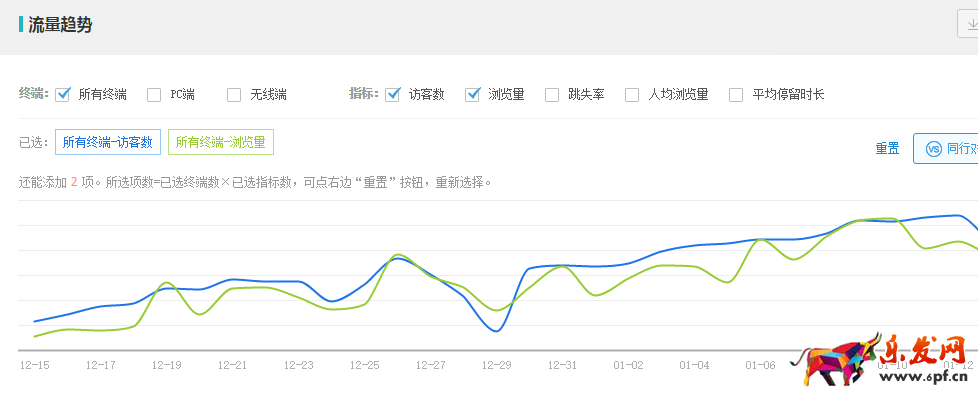The image size is (978, 397).
Task: Click the 流量趋势 heading
Action: click(x=60, y=25)
